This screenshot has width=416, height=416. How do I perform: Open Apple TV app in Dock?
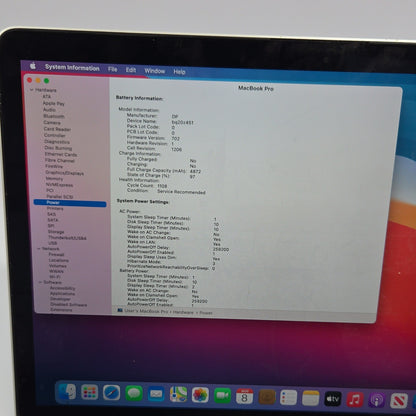(x=333, y=399)
